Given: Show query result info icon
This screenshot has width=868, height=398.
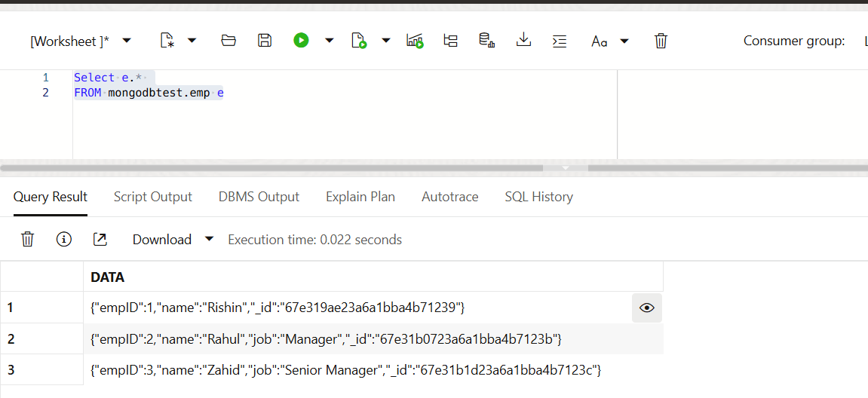Looking at the screenshot, I should click(64, 240).
